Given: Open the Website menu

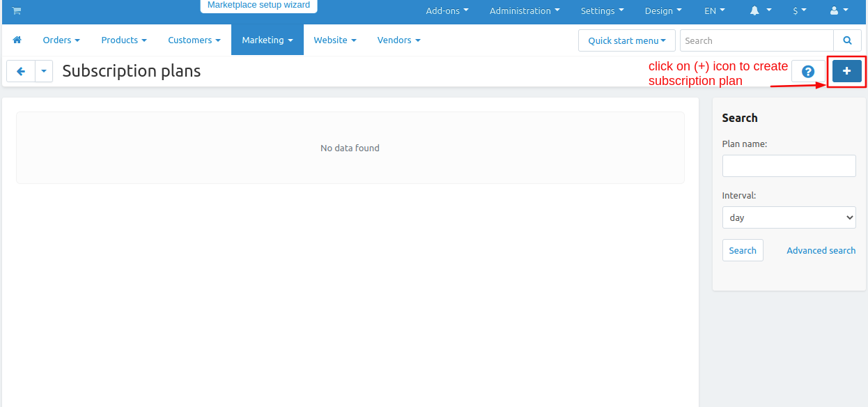Looking at the screenshot, I should pyautogui.click(x=335, y=40).
